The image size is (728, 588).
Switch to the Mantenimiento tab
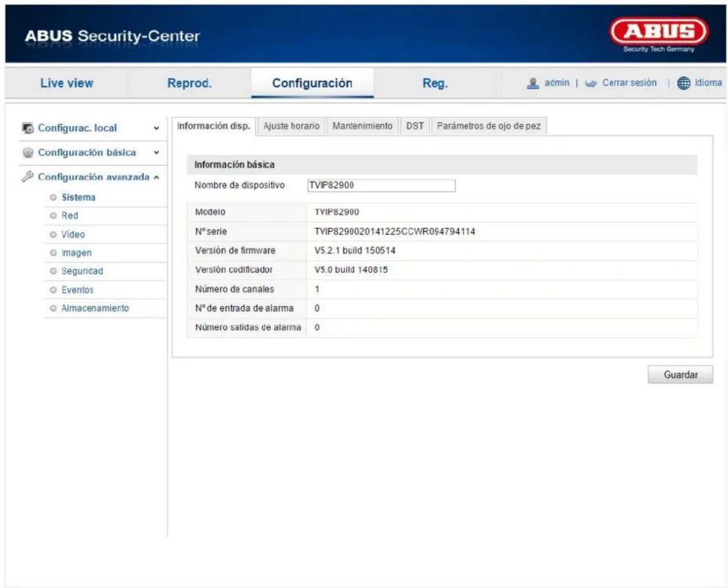click(x=362, y=126)
